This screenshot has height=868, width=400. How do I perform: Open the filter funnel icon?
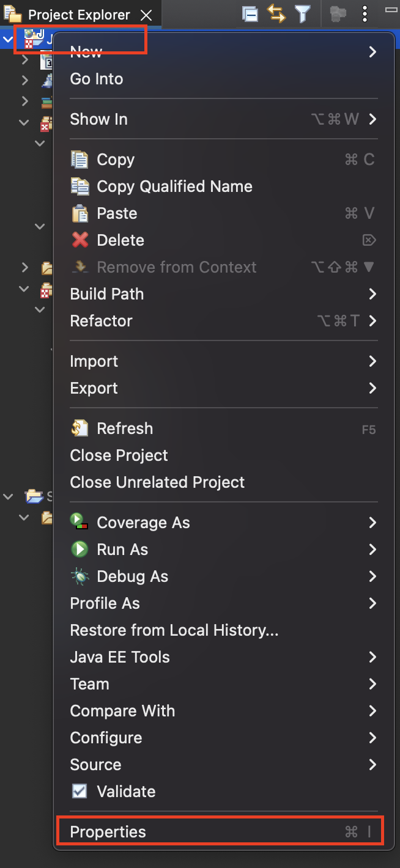point(302,14)
